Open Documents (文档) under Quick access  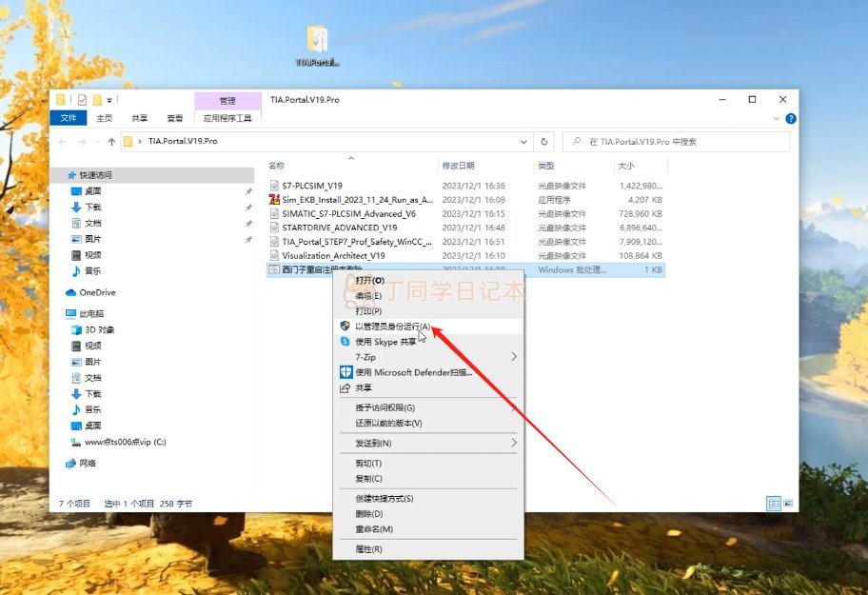[92, 223]
